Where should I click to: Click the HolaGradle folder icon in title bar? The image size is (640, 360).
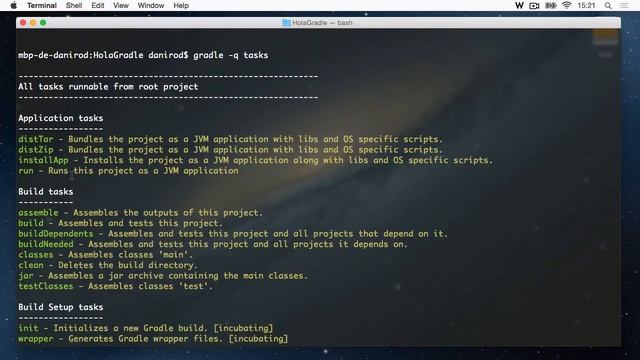[x=286, y=23]
